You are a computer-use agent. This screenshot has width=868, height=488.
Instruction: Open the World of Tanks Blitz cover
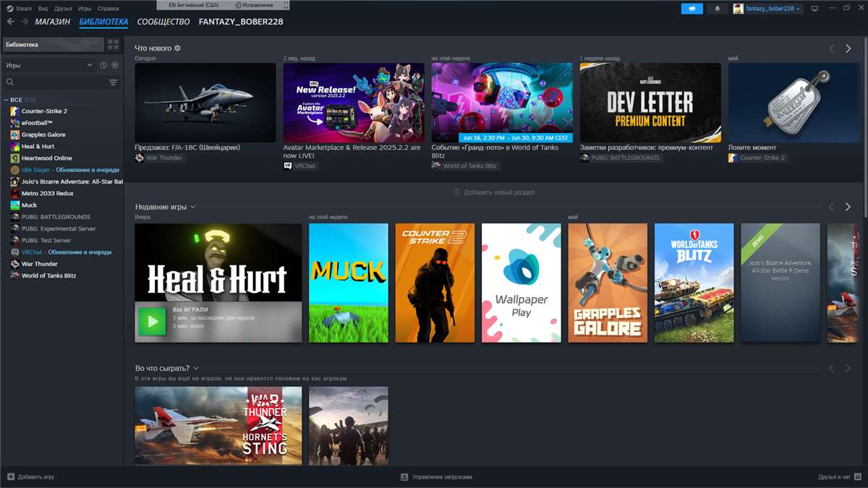(694, 283)
